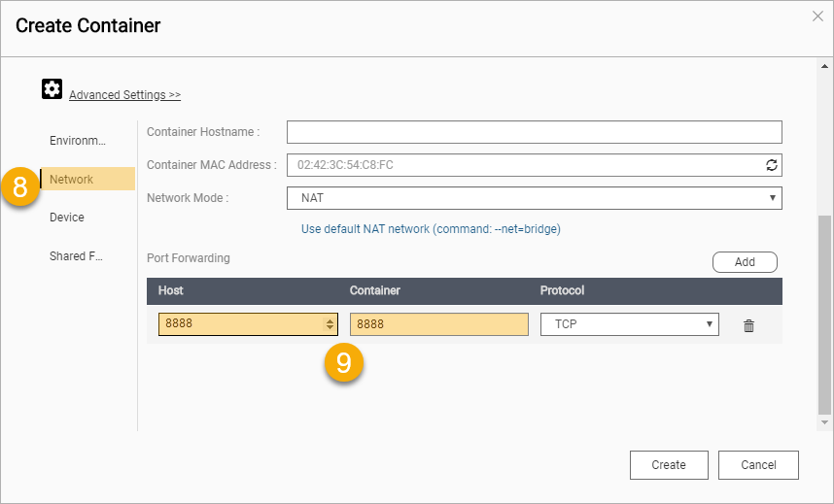Click the Create button
The image size is (834, 504).
click(x=669, y=465)
